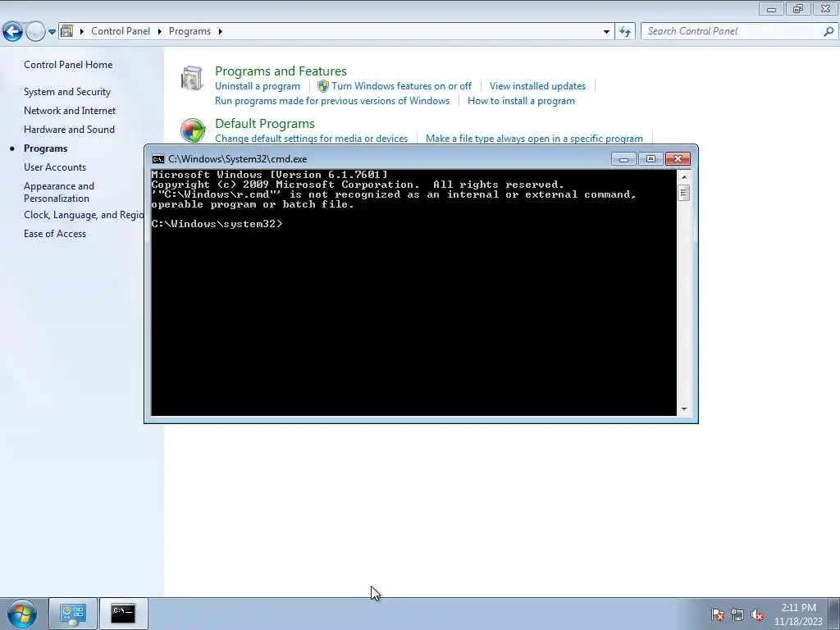
Task: Open Network and Internet category
Action: [70, 111]
